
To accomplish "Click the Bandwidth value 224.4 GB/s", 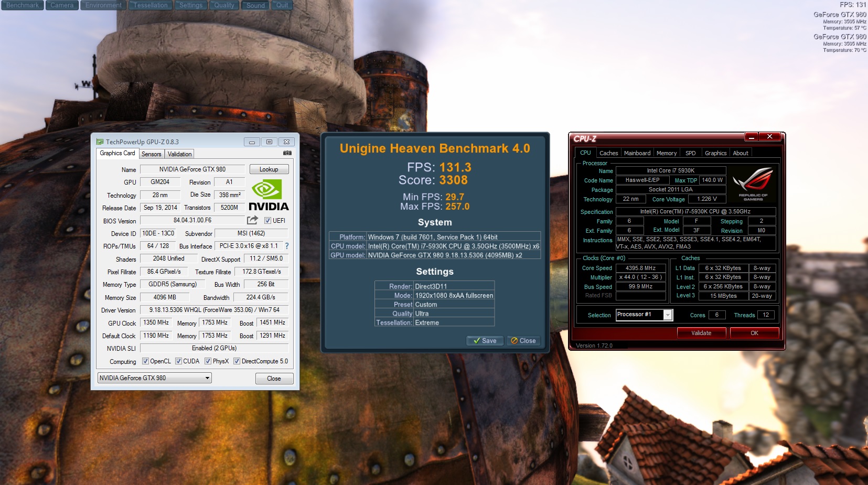I will (261, 297).
